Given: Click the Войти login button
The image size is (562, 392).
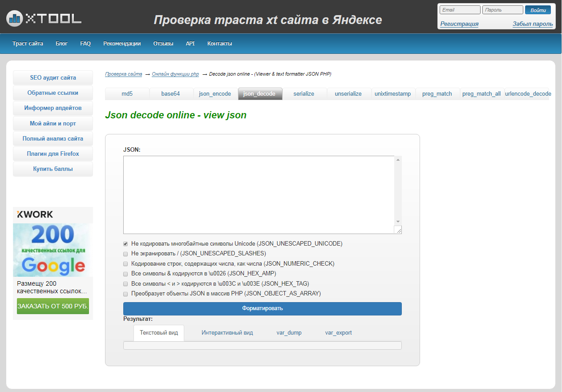Looking at the screenshot, I should coord(538,10).
